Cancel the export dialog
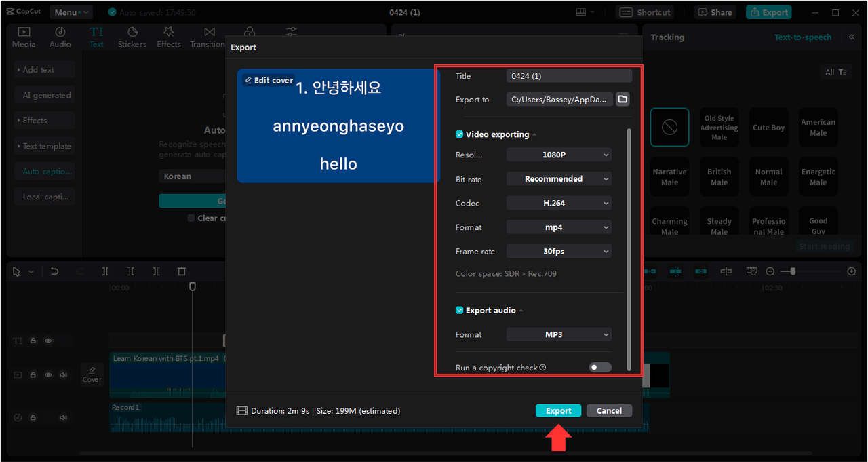This screenshot has width=868, height=462. click(x=609, y=410)
